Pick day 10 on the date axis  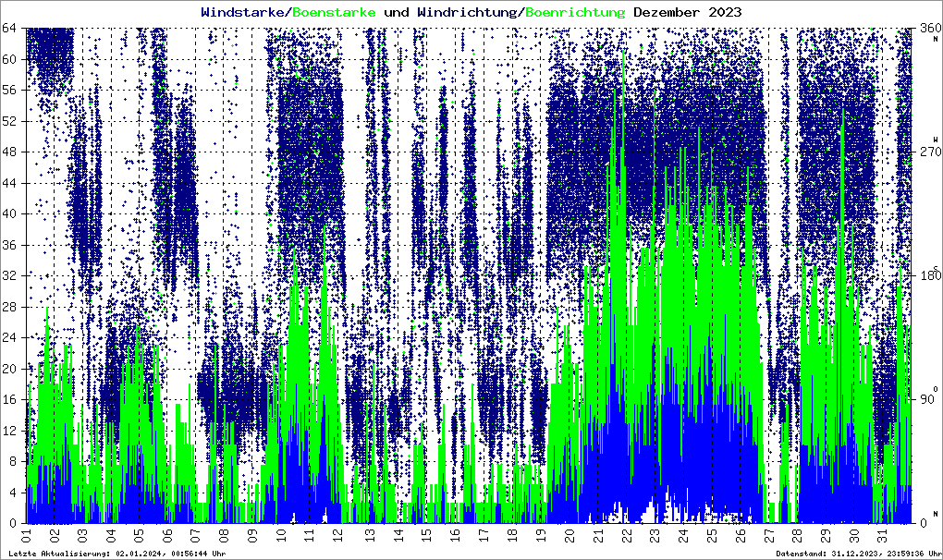coord(282,533)
